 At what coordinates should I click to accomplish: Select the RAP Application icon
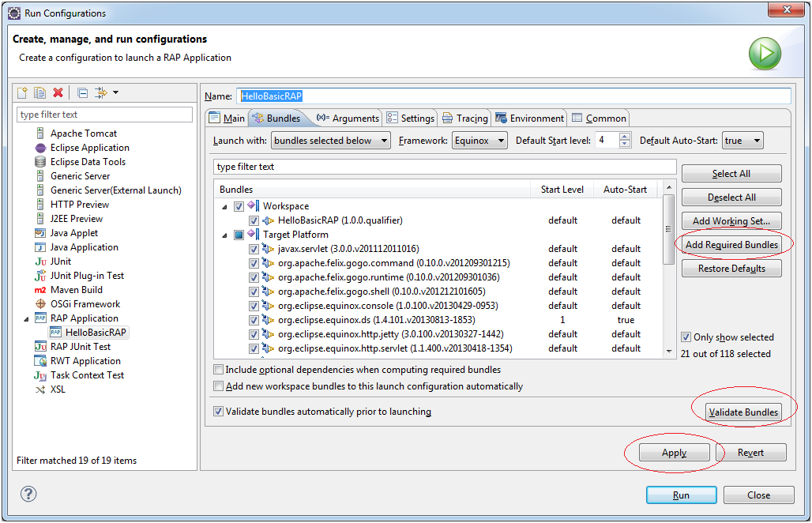tap(40, 318)
